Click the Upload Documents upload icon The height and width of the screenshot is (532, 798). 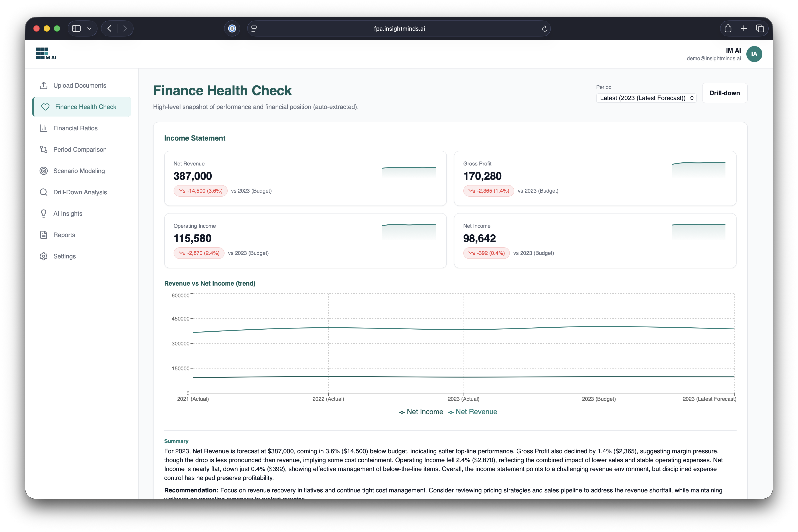[43, 85]
